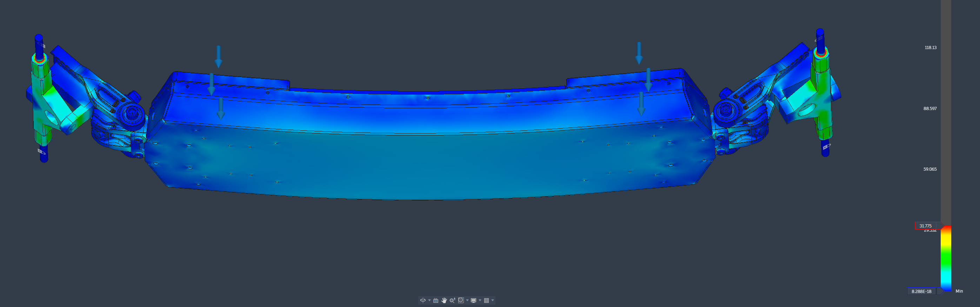
Task: Expand the Zoom Window options arrow
Action: [x=467, y=300]
